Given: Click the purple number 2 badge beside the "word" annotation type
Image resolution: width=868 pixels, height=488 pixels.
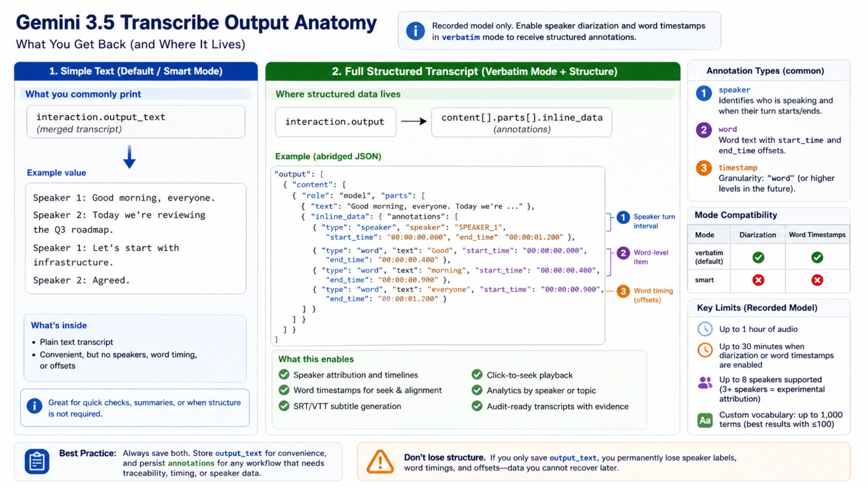Looking at the screenshot, I should [x=704, y=130].
